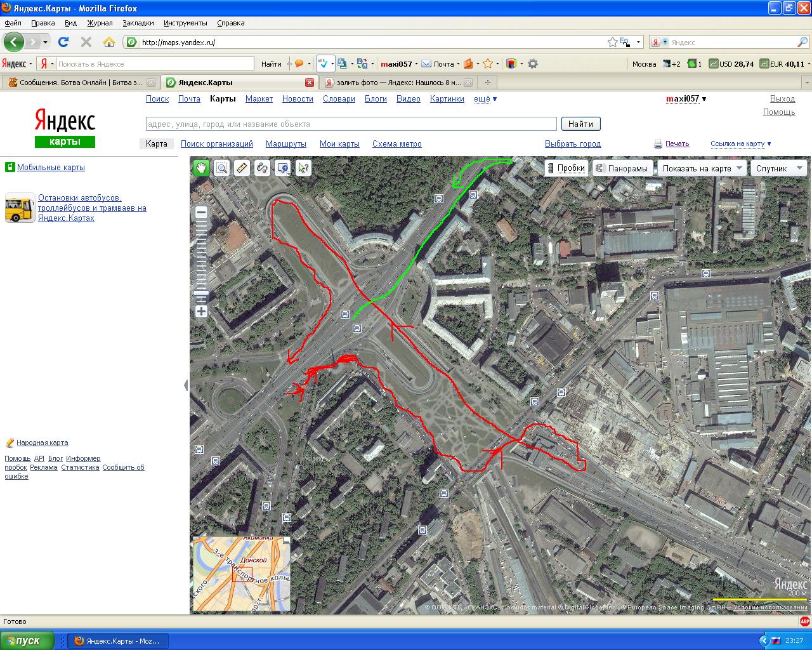Click the map zoom out minus button

coord(201,213)
